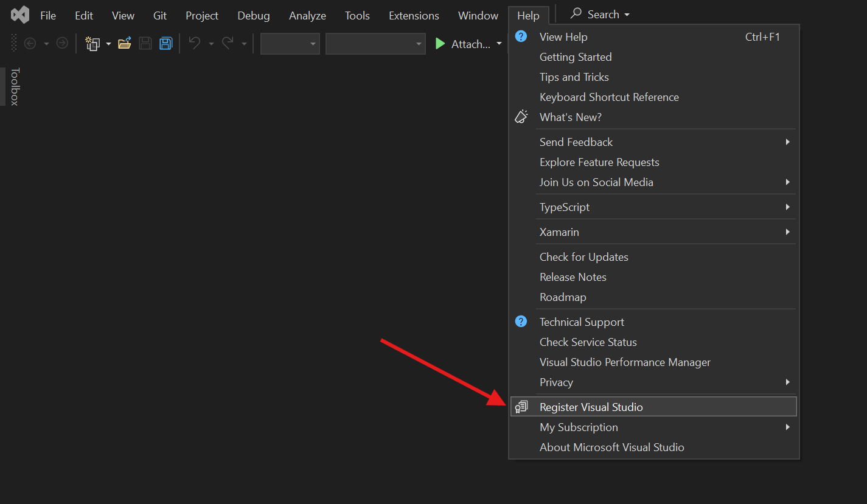The image size is (867, 504).
Task: Open the solution platforms dropdown
Action: pos(375,43)
